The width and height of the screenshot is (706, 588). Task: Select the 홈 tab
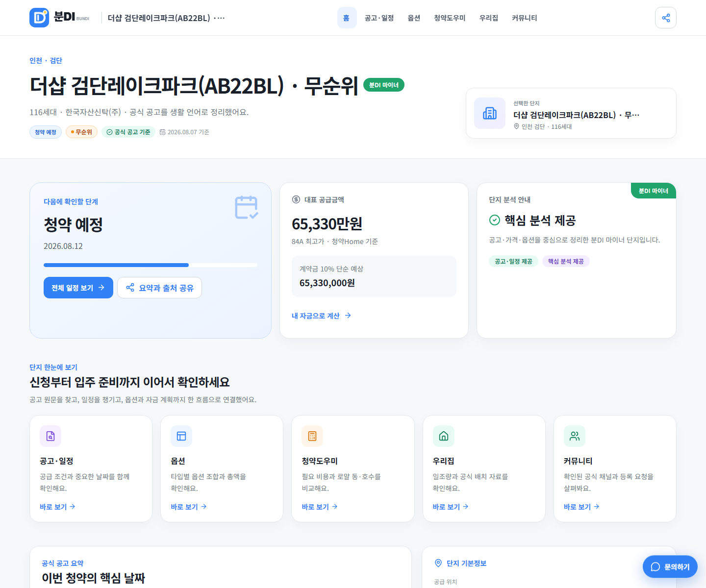347,18
